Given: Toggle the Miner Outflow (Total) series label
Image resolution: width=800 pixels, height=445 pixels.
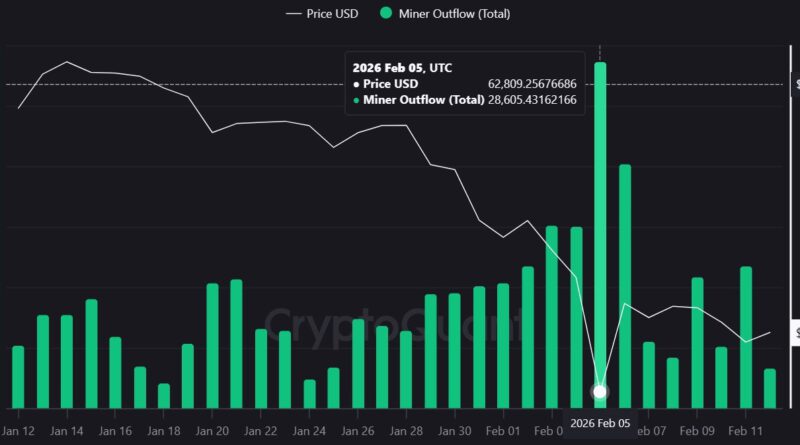Looking at the screenshot, I should 455,13.
